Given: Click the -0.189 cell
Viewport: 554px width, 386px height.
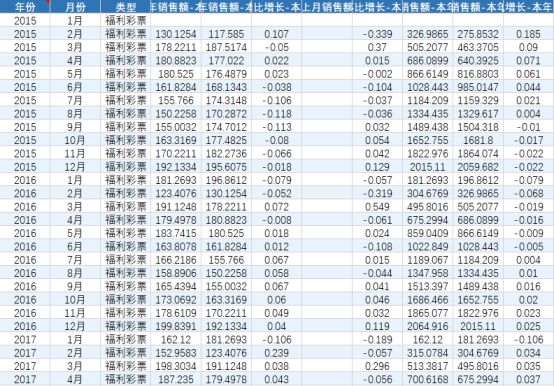Looking at the screenshot, I should [377, 340].
